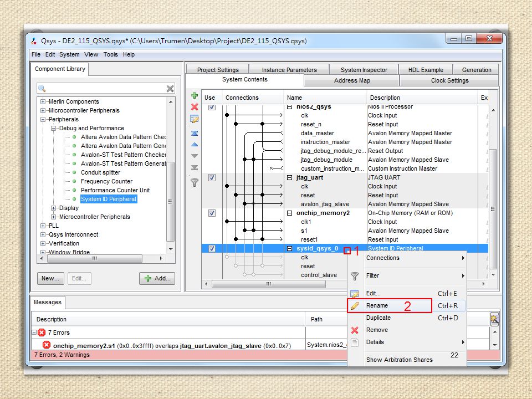Open the System menu

pyautogui.click(x=69, y=54)
